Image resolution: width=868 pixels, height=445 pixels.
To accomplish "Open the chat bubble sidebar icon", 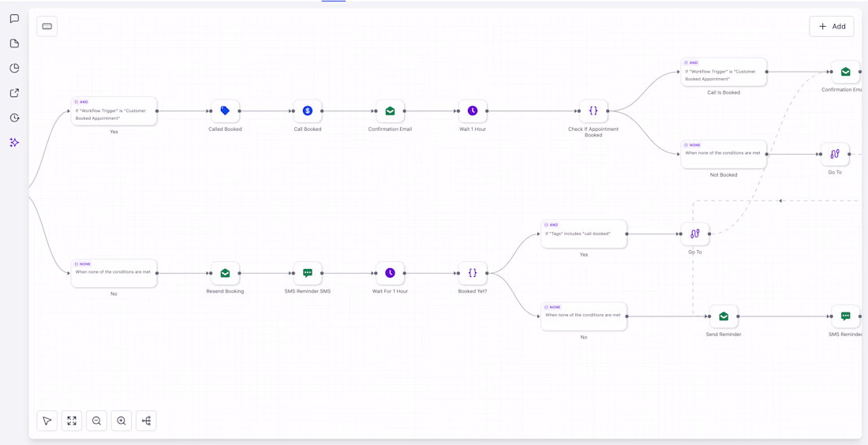I will tap(15, 19).
